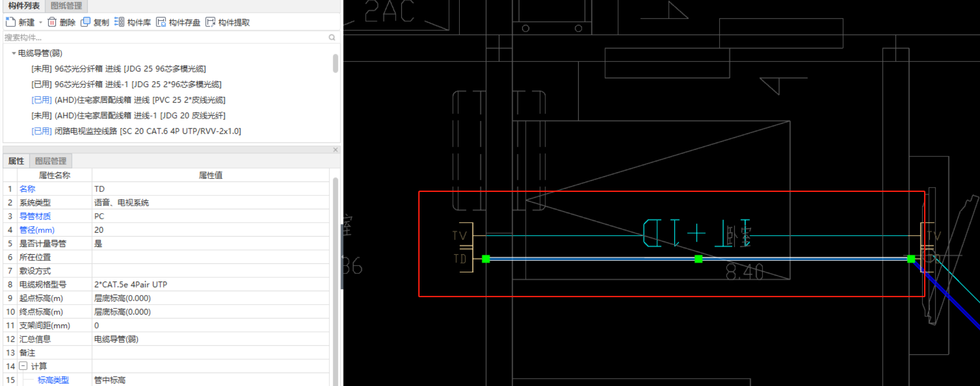
Task: Collapse the 电缆导管(弱) tree node
Action: (x=13, y=53)
